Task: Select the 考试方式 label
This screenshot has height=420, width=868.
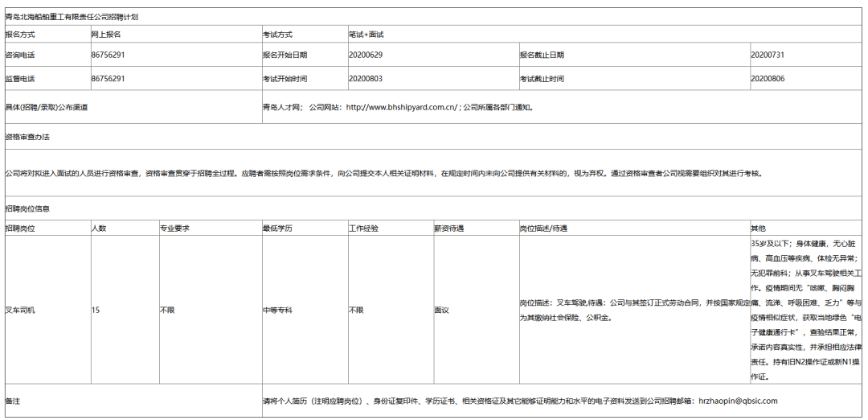Action: [277, 35]
